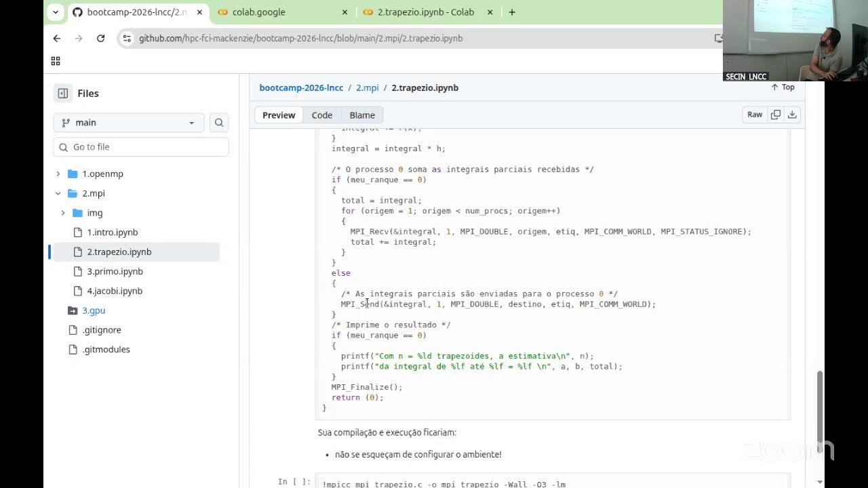Image resolution: width=868 pixels, height=488 pixels.
Task: Click the Files panel heading
Action: [88, 94]
